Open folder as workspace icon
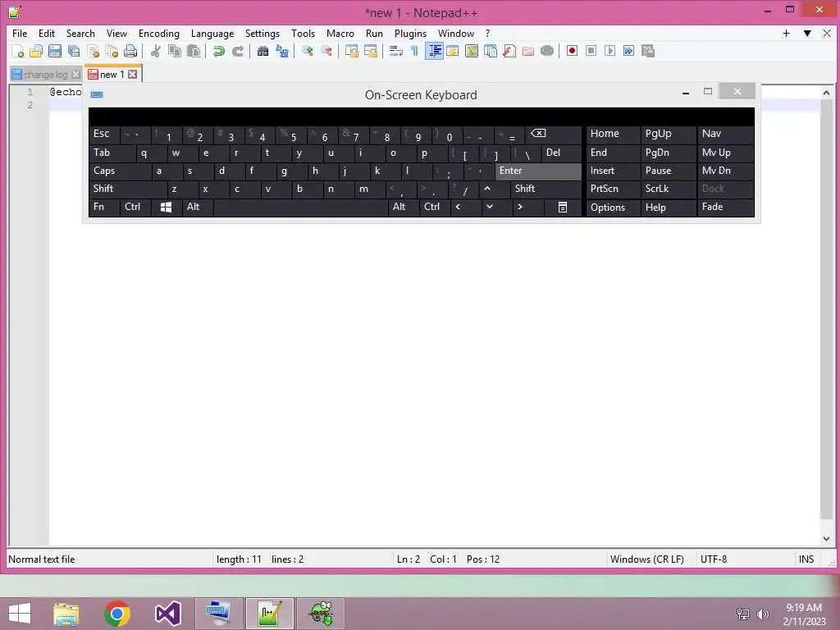840x630 pixels. coord(528,51)
